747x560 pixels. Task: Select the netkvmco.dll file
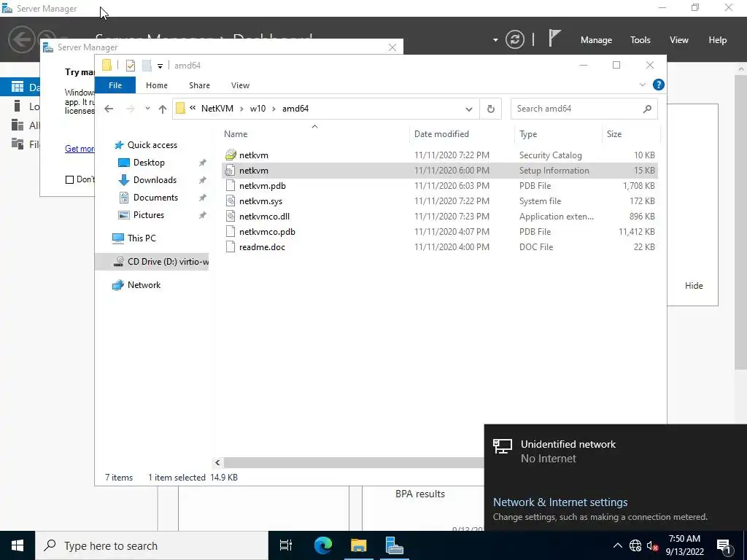tap(439, 216)
